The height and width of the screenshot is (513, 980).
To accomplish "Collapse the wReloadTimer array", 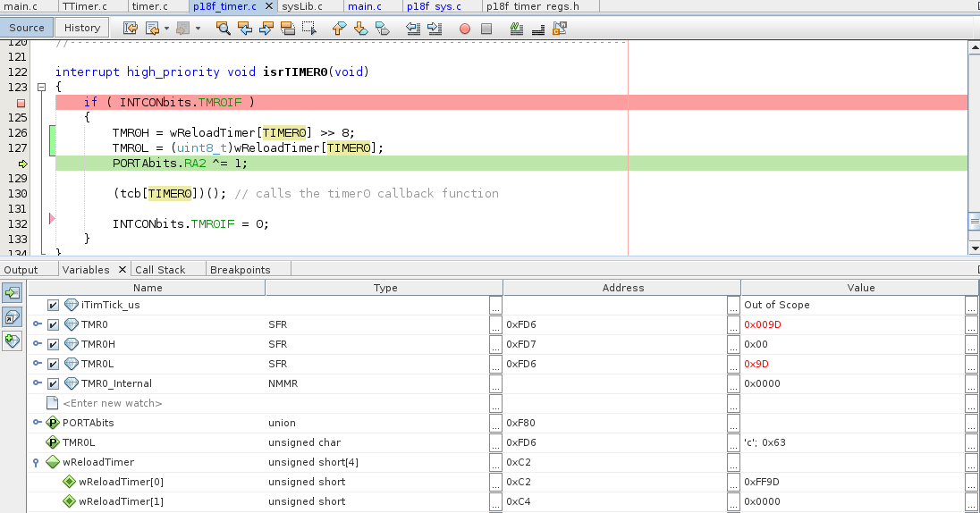I will tap(36, 462).
